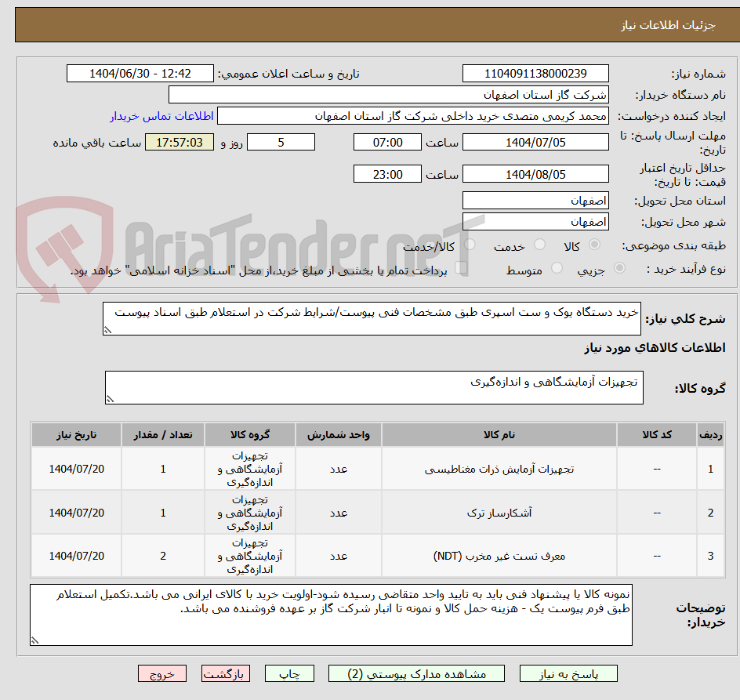
Task: Click the ساعت field showing 07:00
Action: point(387,142)
